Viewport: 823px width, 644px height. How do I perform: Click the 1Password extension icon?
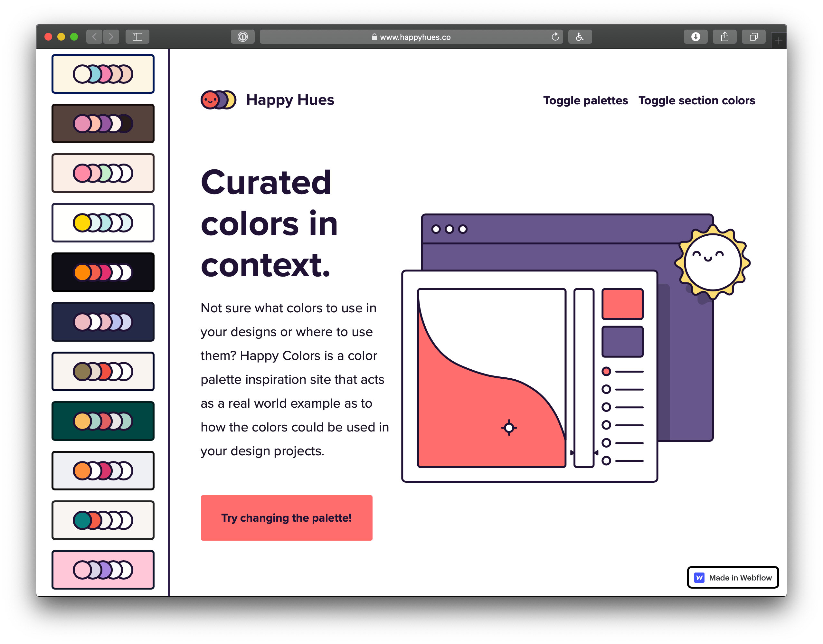242,37
